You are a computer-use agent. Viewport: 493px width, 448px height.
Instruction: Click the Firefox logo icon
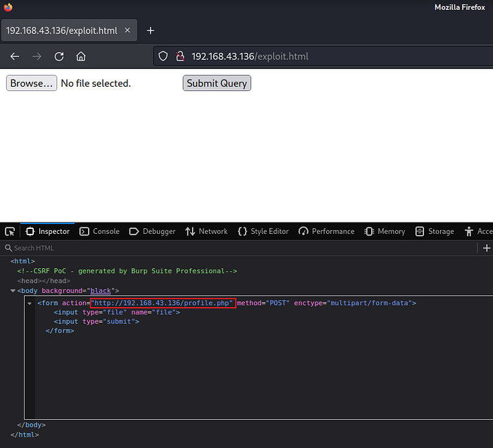point(7,7)
